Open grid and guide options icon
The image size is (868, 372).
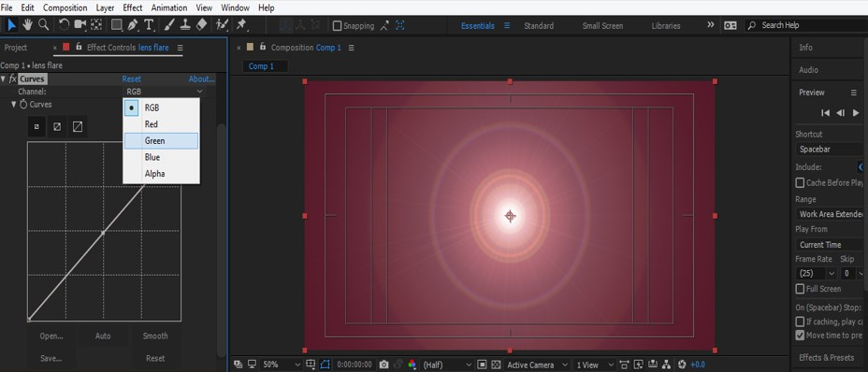click(310, 365)
